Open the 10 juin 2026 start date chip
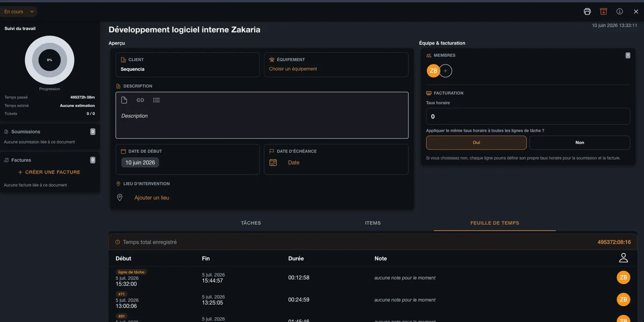The image size is (644, 322). point(140,163)
